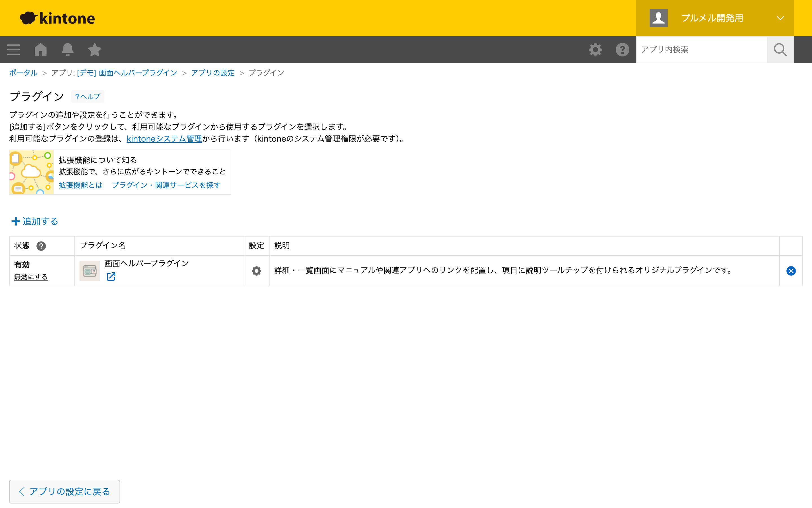Go to ポータル breadcrumb link

(23, 73)
